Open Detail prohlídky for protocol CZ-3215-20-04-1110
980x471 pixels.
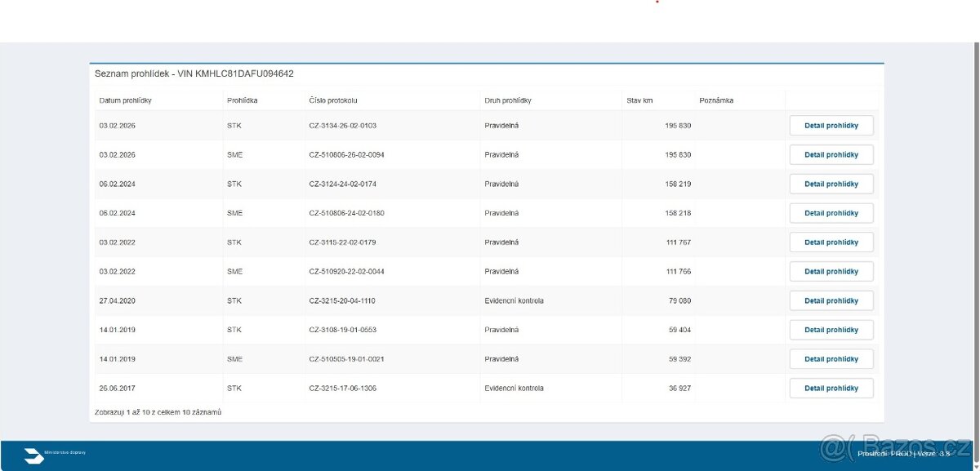[831, 300]
